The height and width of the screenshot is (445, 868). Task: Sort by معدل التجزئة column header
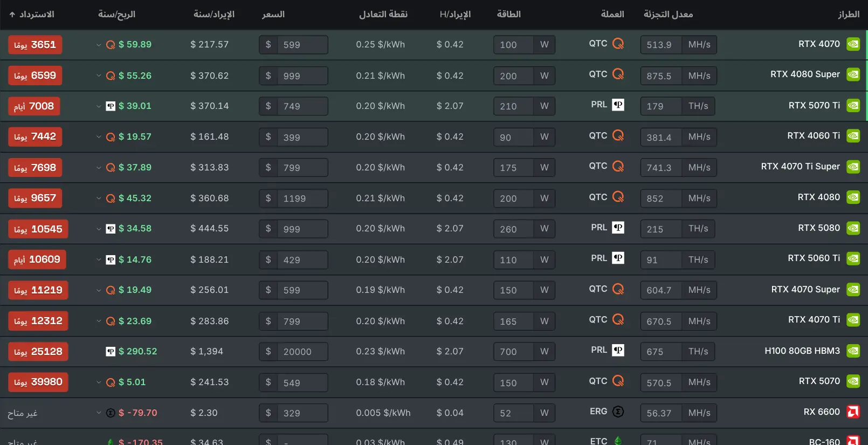point(668,14)
